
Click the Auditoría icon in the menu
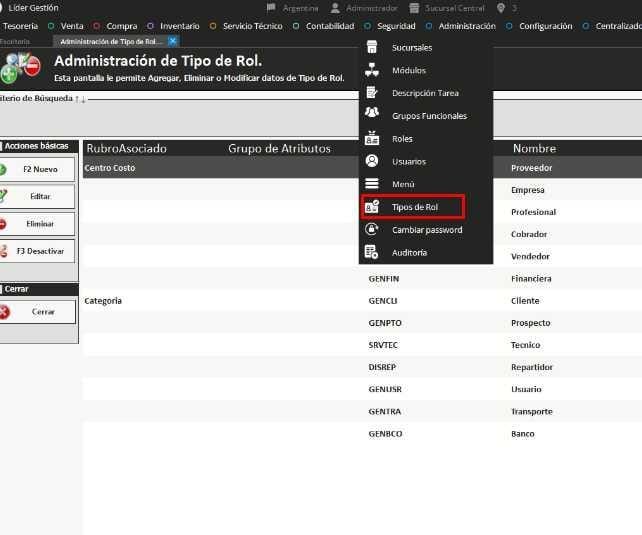(372, 252)
